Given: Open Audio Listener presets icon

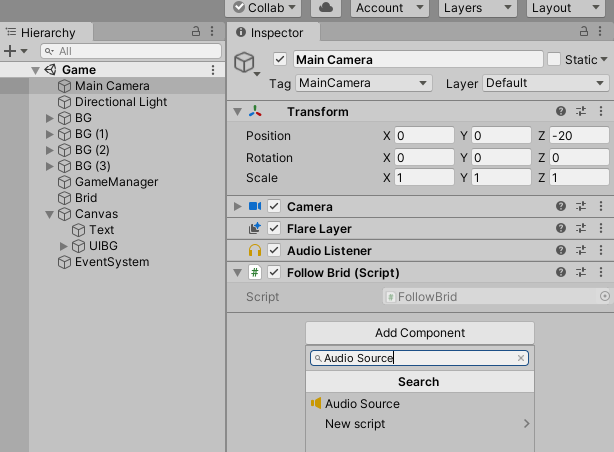Looking at the screenshot, I should (581, 250).
